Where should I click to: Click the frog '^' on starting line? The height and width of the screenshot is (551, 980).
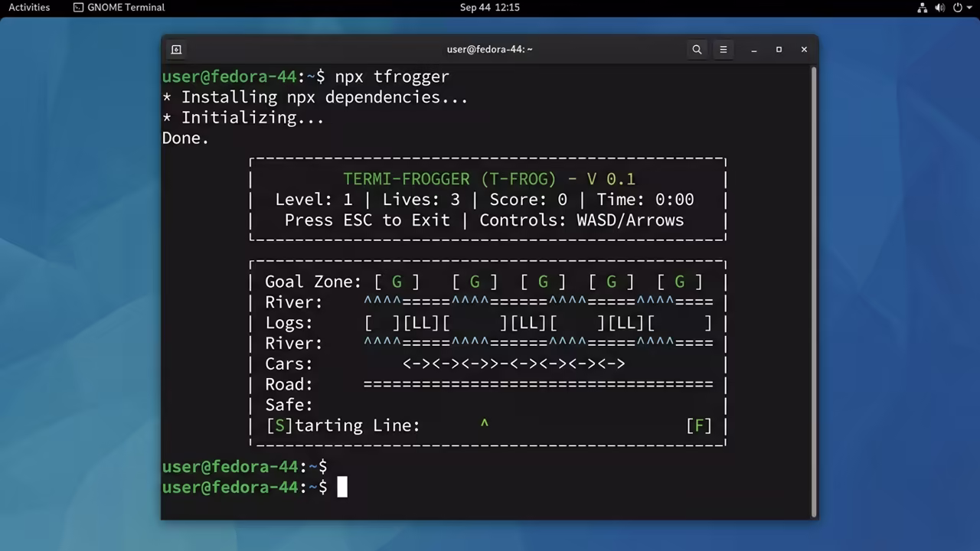point(484,422)
